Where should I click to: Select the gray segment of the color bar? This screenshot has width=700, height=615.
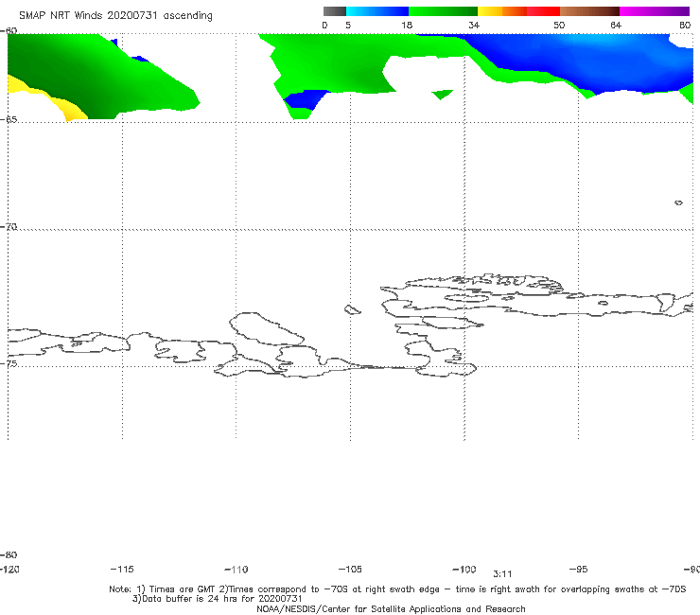tap(334, 11)
